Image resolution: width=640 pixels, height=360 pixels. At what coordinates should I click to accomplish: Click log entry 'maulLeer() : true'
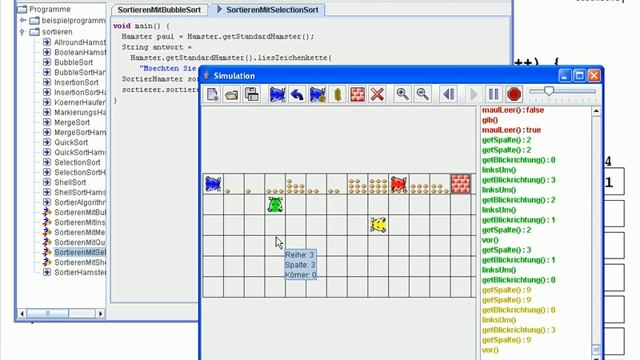(x=511, y=130)
